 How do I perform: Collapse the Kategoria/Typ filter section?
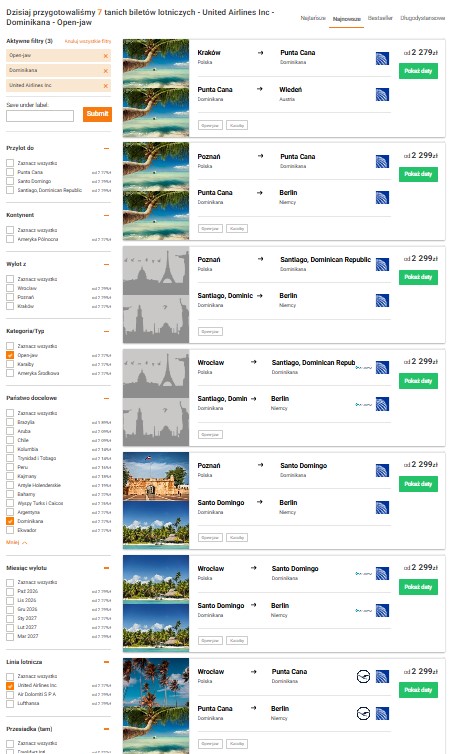pyautogui.click(x=106, y=331)
